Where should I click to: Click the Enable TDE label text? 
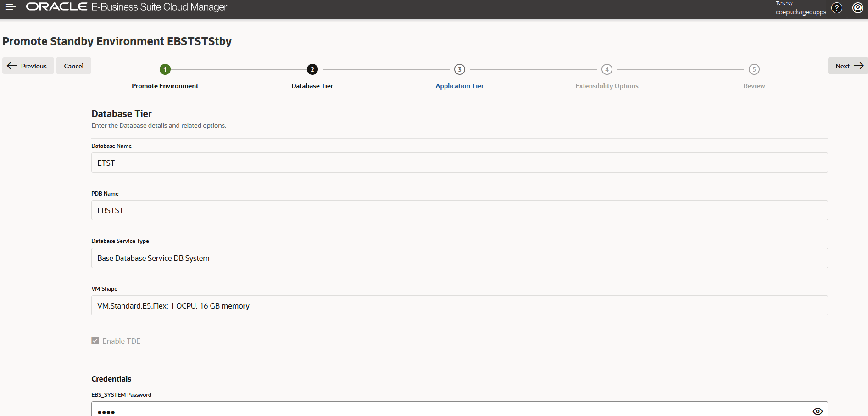pyautogui.click(x=122, y=341)
